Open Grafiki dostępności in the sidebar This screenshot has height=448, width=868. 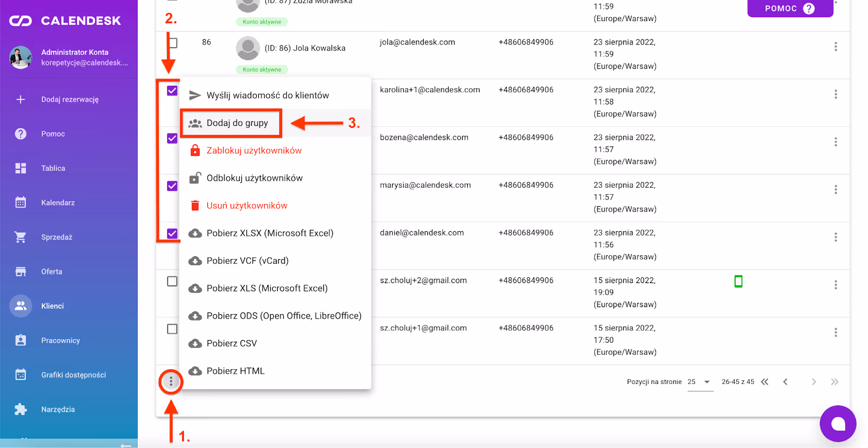point(73,375)
